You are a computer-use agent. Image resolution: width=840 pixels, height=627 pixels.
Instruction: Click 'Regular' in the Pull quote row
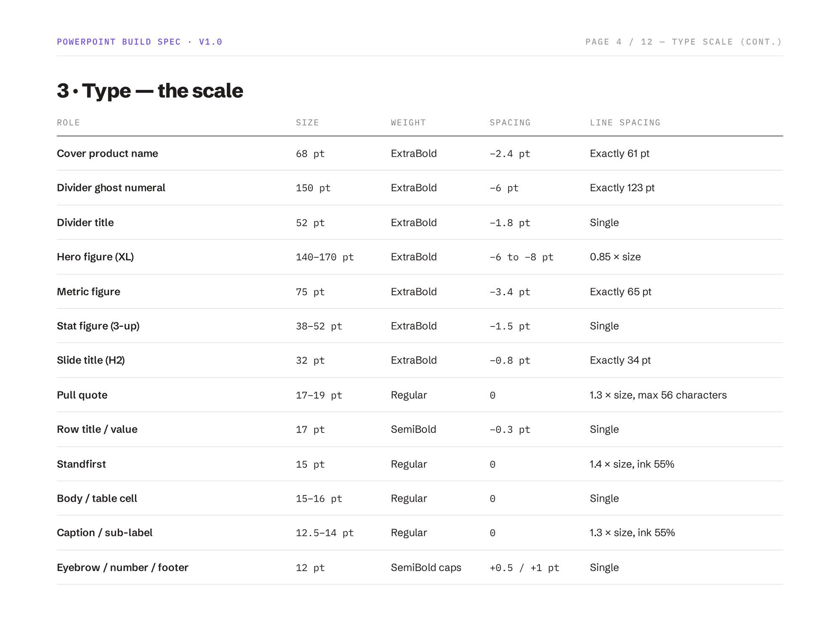(x=409, y=395)
